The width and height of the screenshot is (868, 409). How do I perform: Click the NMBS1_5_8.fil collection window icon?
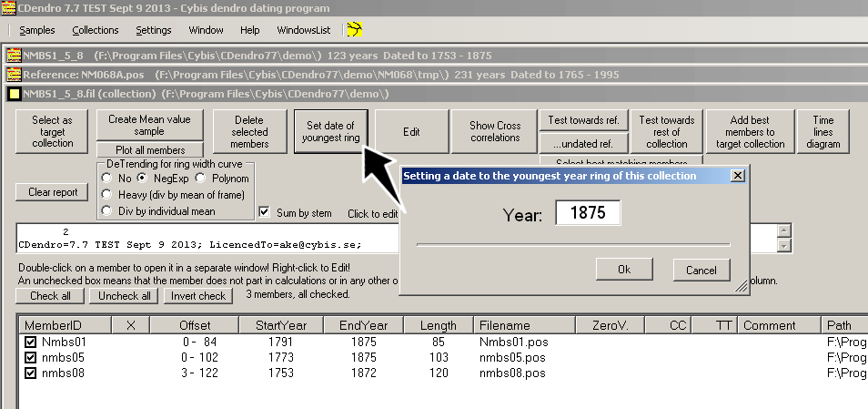tap(14, 94)
